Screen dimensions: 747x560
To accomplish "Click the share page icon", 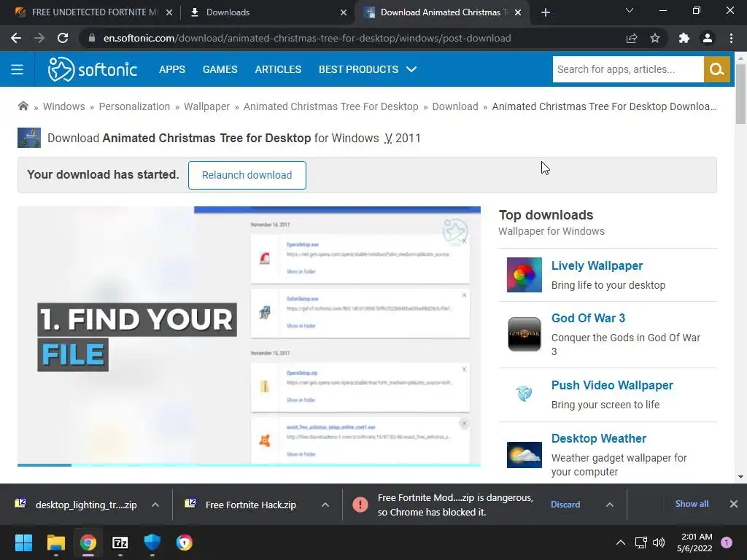I will coord(632,38).
